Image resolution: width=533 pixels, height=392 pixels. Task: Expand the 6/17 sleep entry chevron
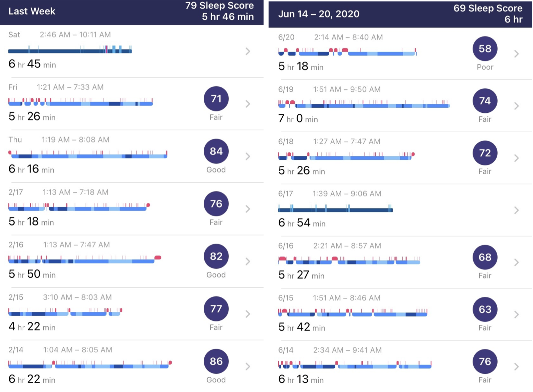(x=517, y=210)
